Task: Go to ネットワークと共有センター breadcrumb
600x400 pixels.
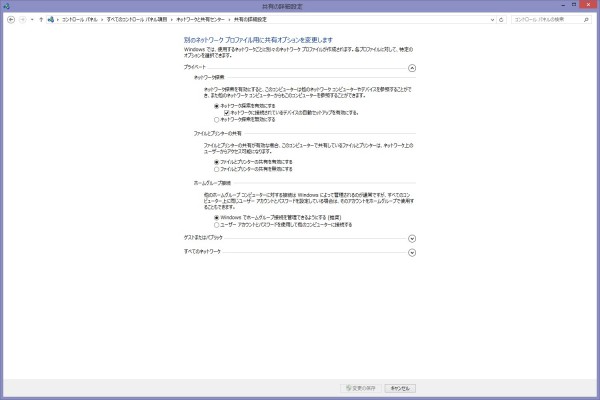Action: [200, 19]
